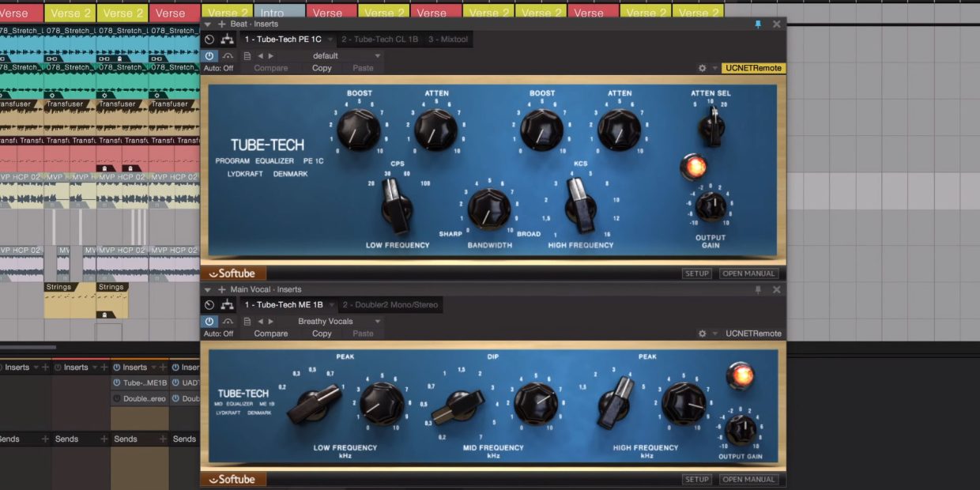
Task: Open routing view icon in Main Vocal window
Action: (x=228, y=305)
